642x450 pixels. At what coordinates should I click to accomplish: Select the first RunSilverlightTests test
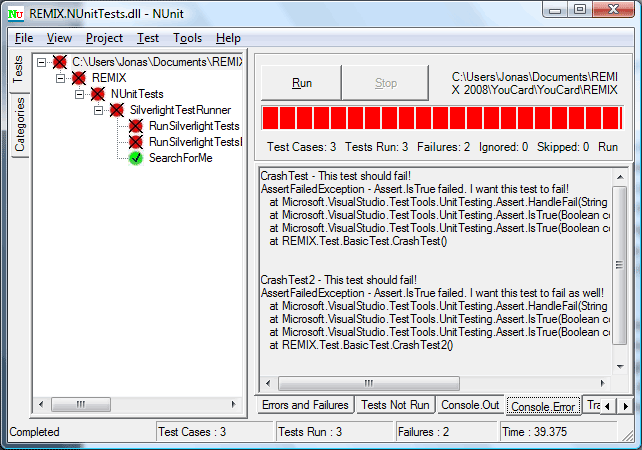coord(194,126)
